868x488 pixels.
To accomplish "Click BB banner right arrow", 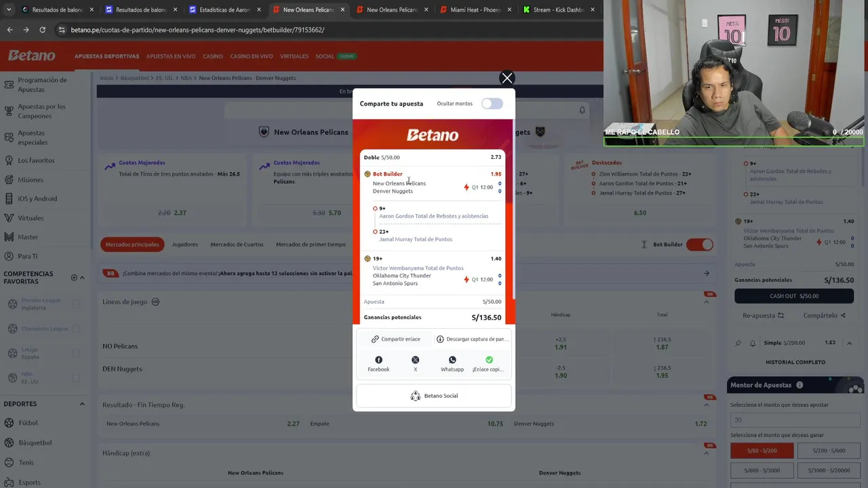I will point(706,273).
